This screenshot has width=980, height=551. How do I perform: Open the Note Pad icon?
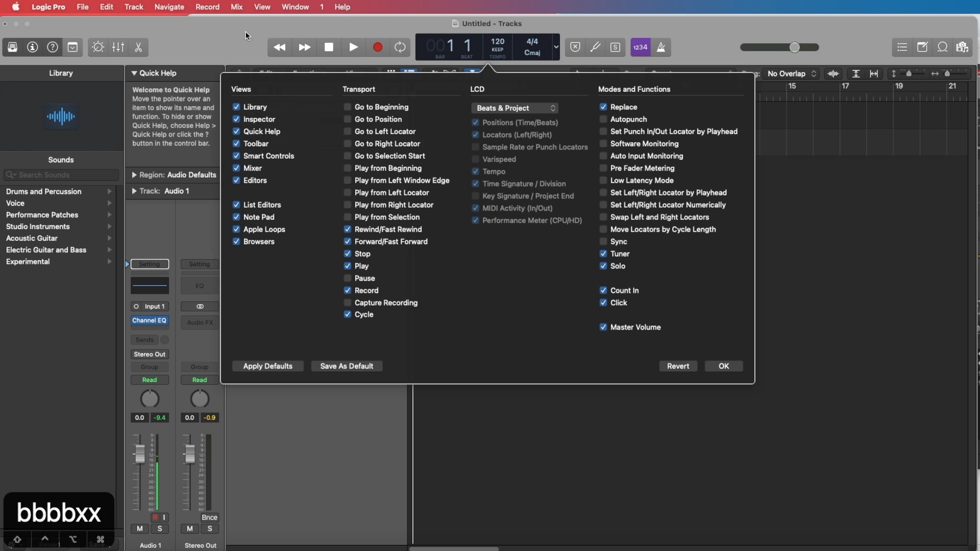point(922,47)
